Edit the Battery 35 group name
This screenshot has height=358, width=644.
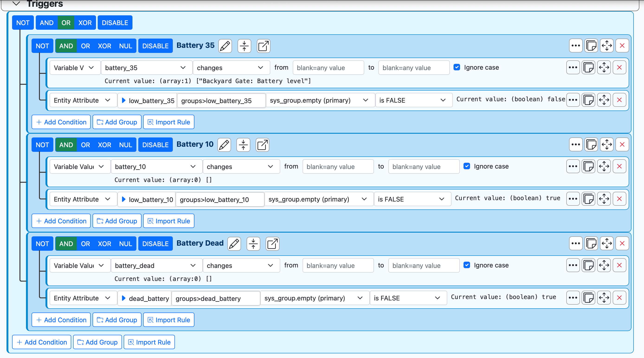225,46
